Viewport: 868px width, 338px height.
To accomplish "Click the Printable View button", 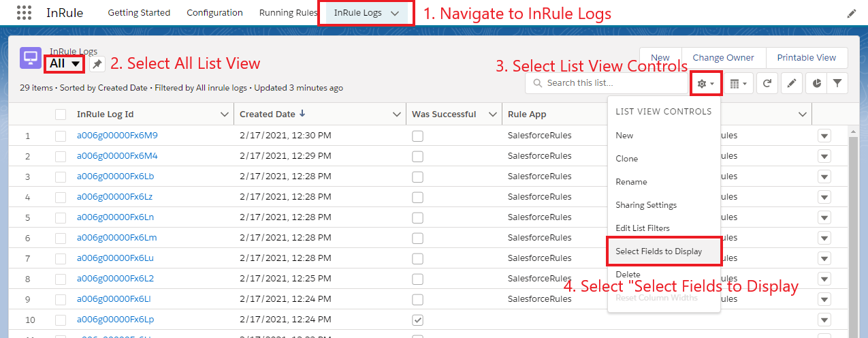I will coord(807,58).
